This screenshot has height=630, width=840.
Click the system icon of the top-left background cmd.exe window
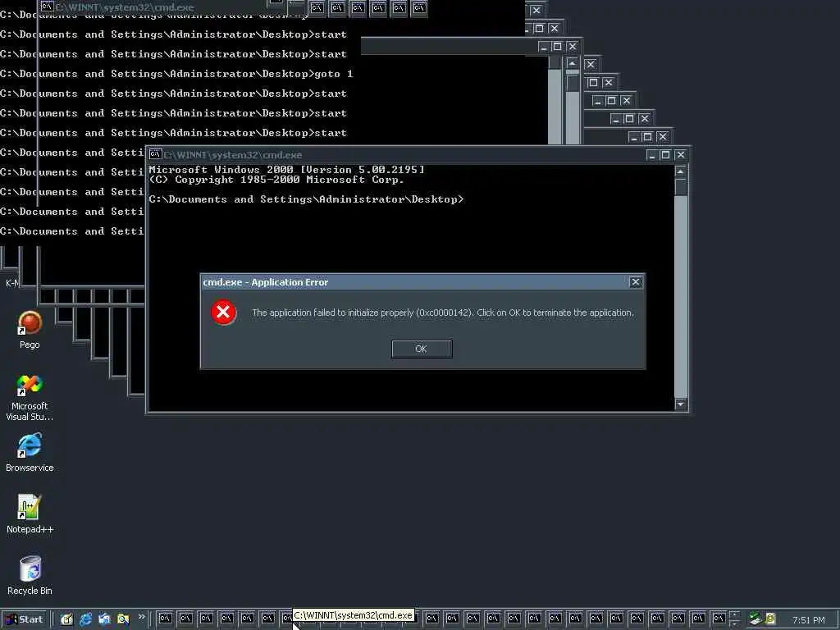47,7
